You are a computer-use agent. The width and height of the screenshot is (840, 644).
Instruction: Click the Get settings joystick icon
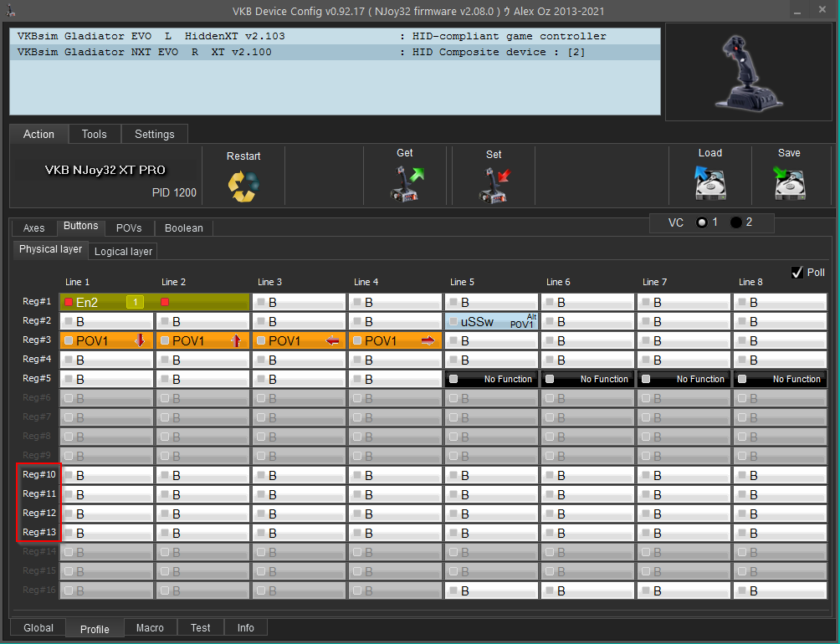click(x=407, y=183)
